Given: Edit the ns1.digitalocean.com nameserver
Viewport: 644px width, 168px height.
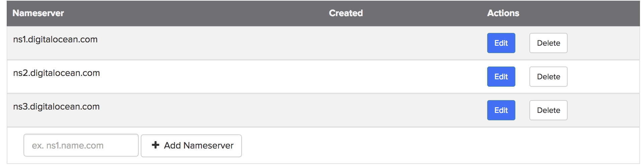Looking at the screenshot, I should [x=501, y=43].
